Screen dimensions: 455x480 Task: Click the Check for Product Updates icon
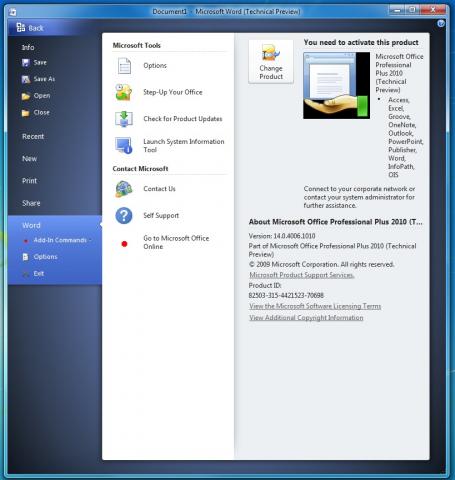[124, 119]
